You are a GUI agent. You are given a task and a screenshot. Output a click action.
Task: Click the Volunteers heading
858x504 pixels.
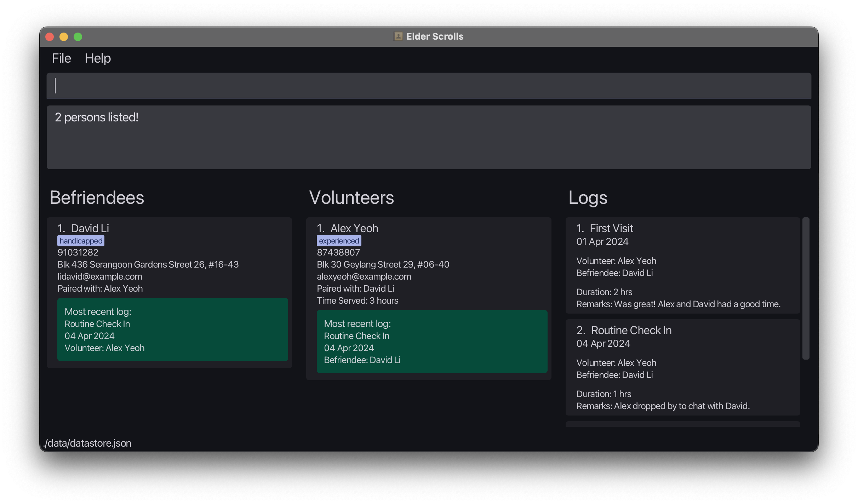351,197
